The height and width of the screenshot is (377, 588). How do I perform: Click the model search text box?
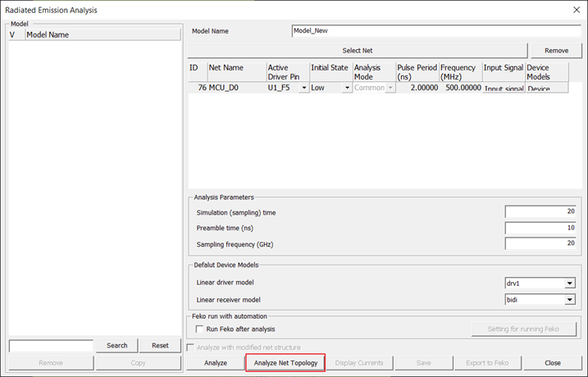[x=51, y=346]
